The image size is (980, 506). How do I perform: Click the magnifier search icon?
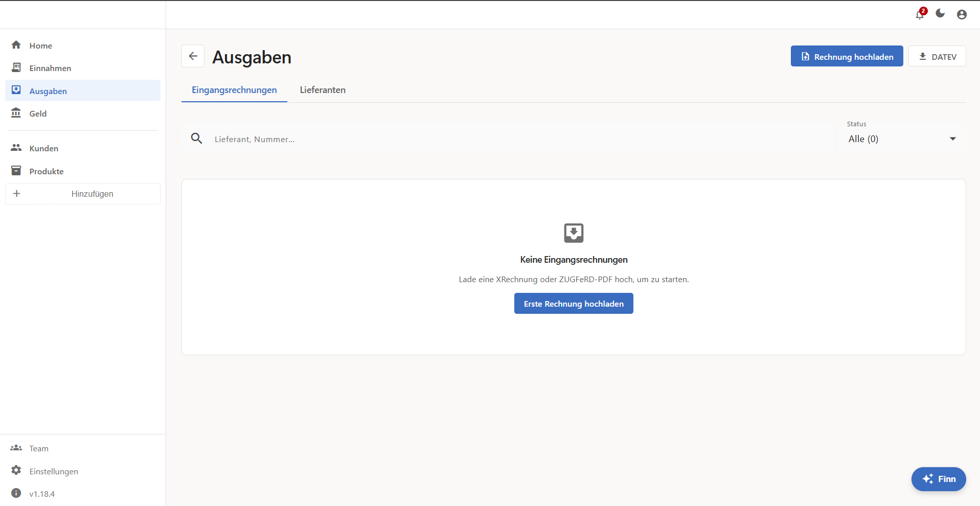pyautogui.click(x=196, y=139)
